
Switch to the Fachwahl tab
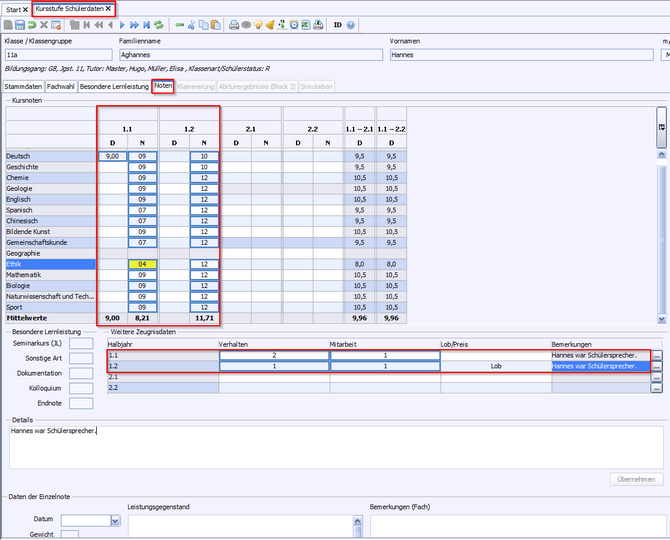tap(61, 87)
